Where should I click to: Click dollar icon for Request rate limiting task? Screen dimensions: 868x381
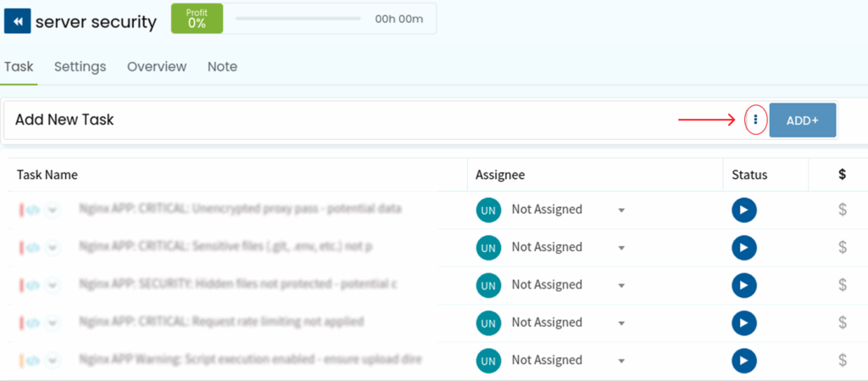(x=842, y=322)
